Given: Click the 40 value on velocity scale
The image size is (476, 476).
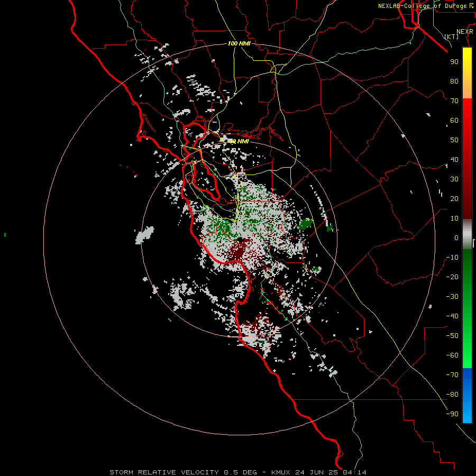Looking at the screenshot, I should coord(454,159).
